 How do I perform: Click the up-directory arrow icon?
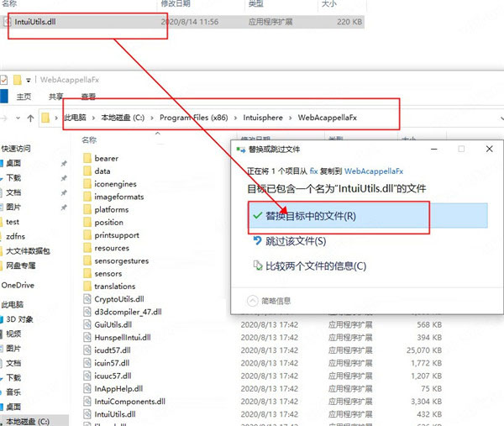coord(31,117)
